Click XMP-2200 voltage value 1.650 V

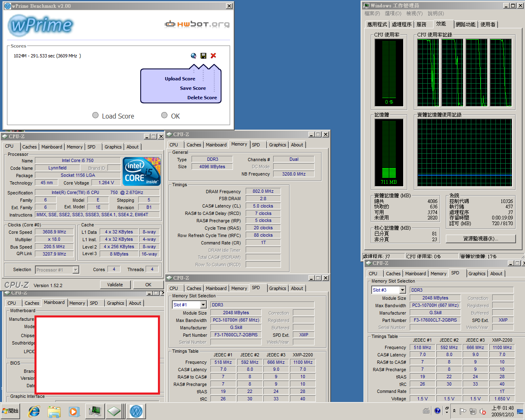[502, 399]
